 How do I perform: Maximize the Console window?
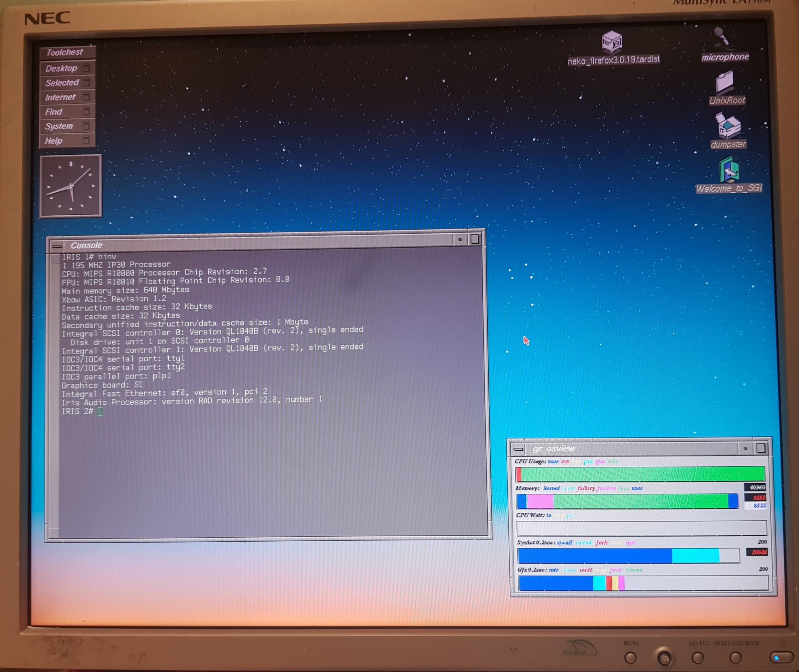coord(475,239)
